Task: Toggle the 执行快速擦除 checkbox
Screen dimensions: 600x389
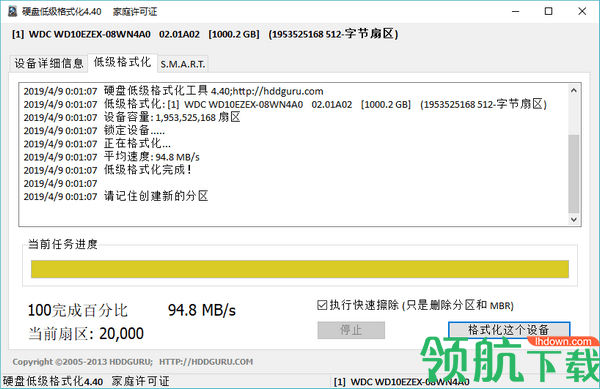Action: pos(322,305)
